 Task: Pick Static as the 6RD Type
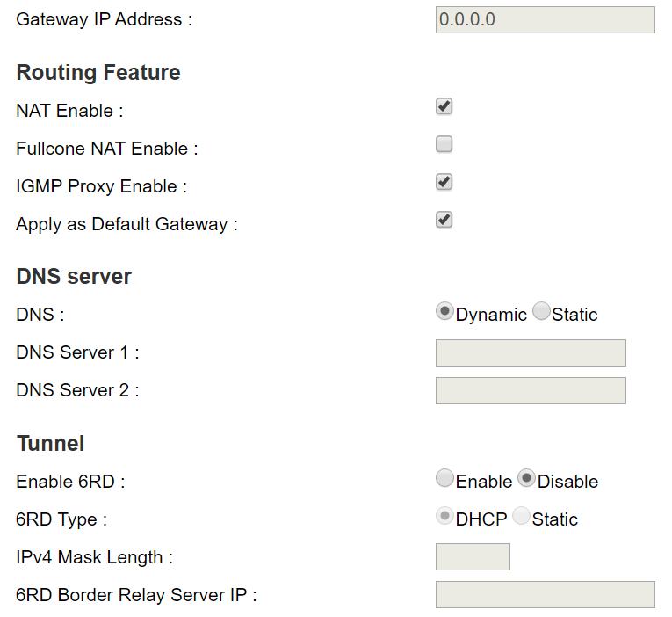coord(522,517)
